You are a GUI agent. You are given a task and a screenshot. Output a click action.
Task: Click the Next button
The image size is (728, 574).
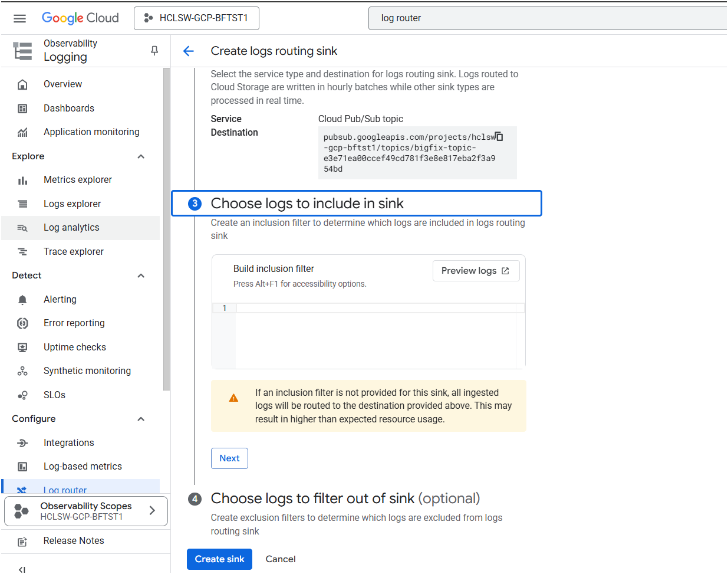click(229, 458)
